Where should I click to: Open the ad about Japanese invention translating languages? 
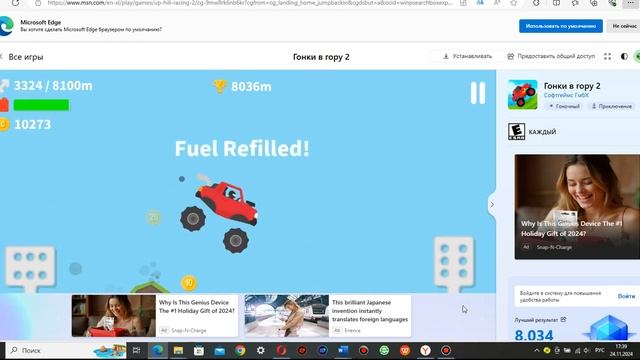coord(328,316)
